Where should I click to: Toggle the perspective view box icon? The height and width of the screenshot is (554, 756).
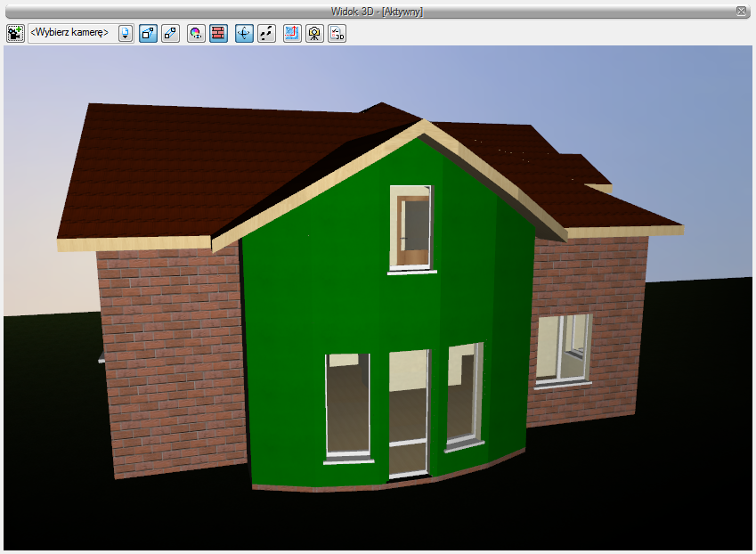(148, 33)
